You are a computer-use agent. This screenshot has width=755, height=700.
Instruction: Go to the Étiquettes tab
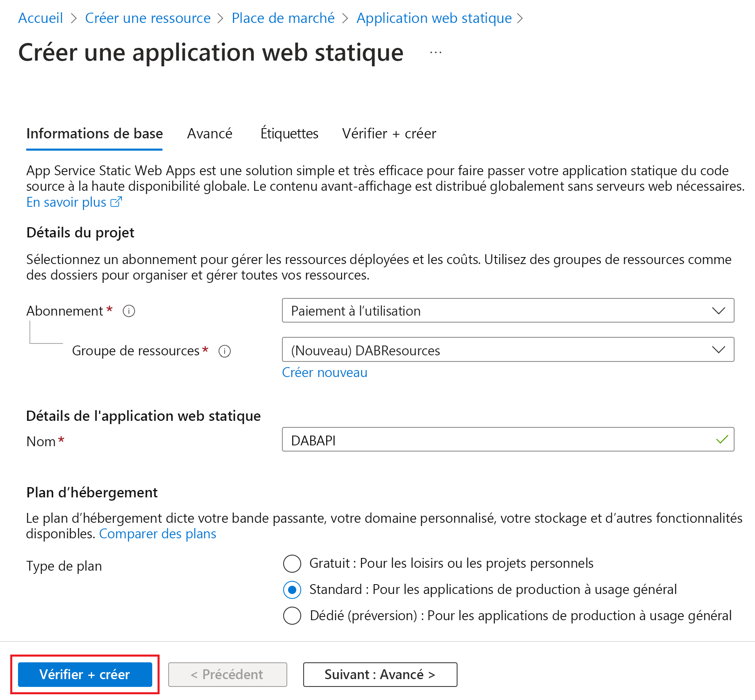pyautogui.click(x=289, y=134)
